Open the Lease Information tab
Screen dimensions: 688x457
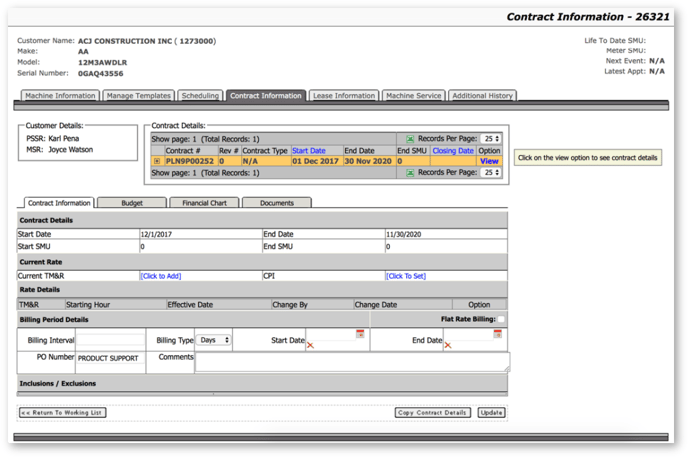pos(343,96)
